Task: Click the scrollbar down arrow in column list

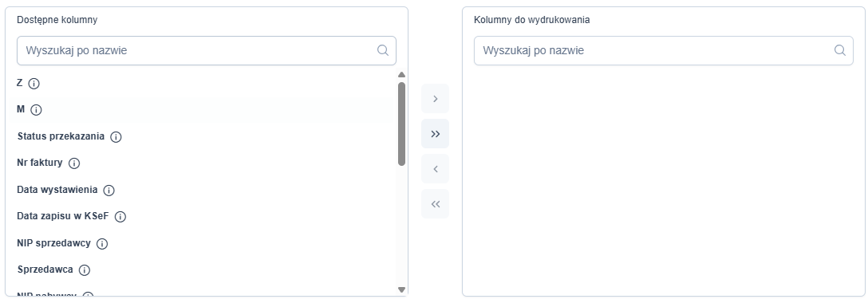Action: coord(402,289)
